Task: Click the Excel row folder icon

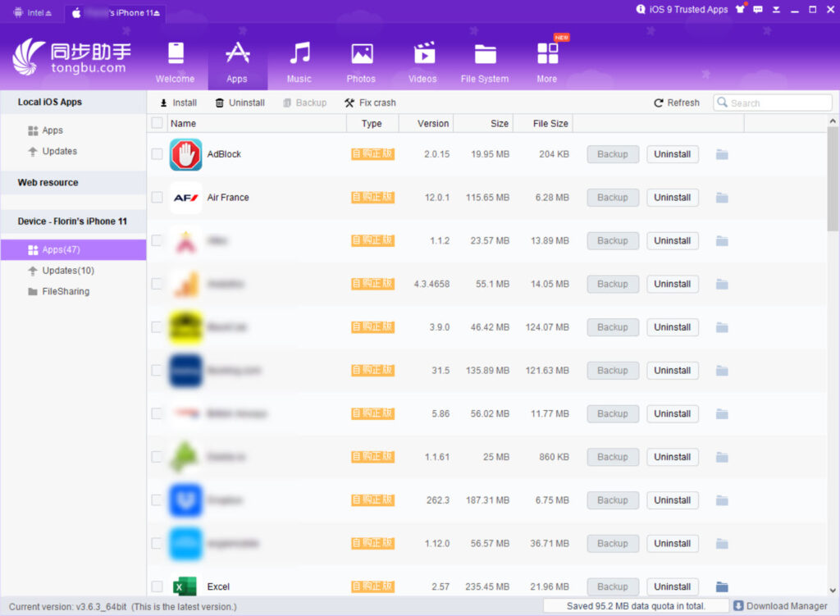Action: (722, 586)
